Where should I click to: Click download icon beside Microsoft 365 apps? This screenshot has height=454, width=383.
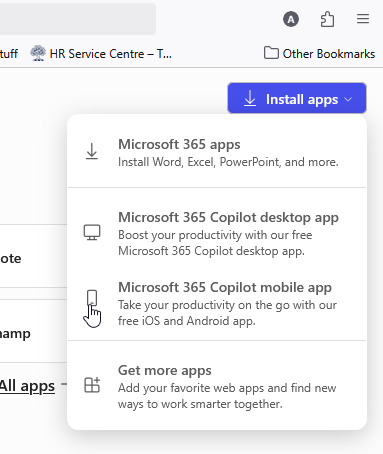tap(92, 151)
